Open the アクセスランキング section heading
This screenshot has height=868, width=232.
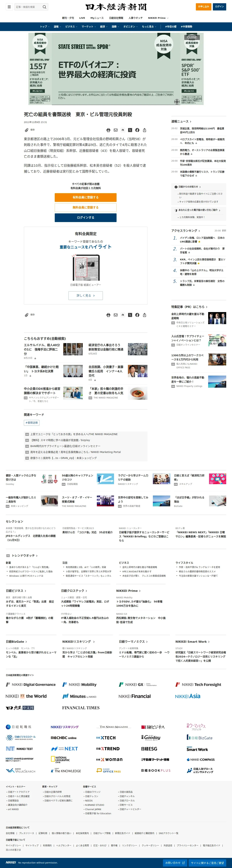point(185,231)
